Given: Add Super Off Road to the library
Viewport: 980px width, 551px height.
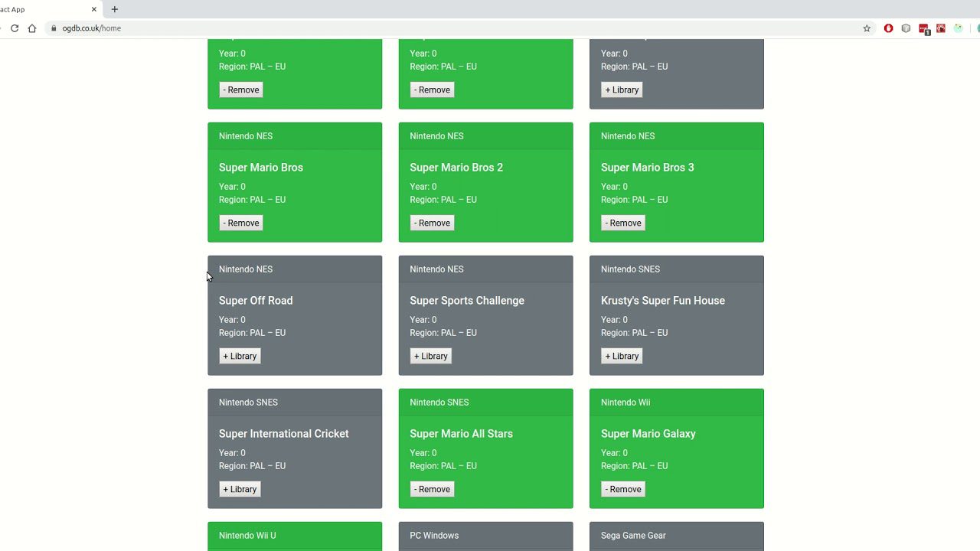Looking at the screenshot, I should coord(239,356).
